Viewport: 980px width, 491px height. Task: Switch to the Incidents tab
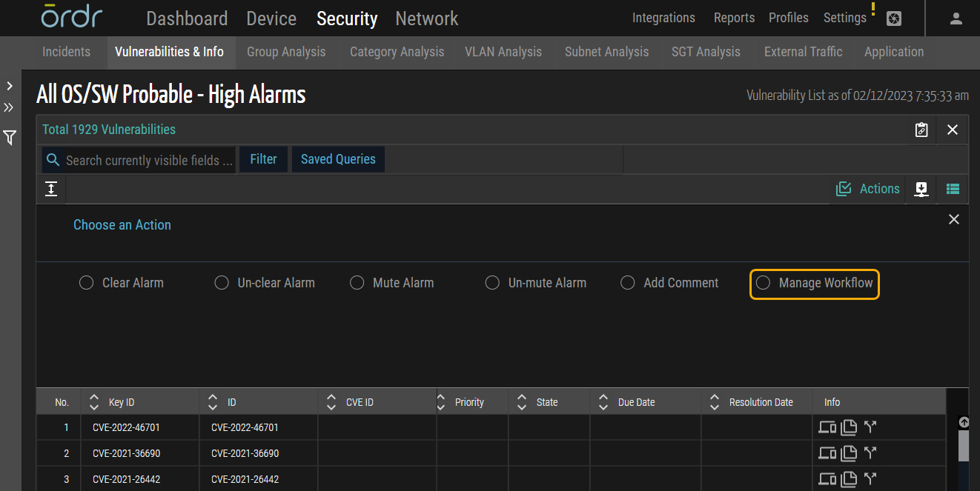point(66,52)
